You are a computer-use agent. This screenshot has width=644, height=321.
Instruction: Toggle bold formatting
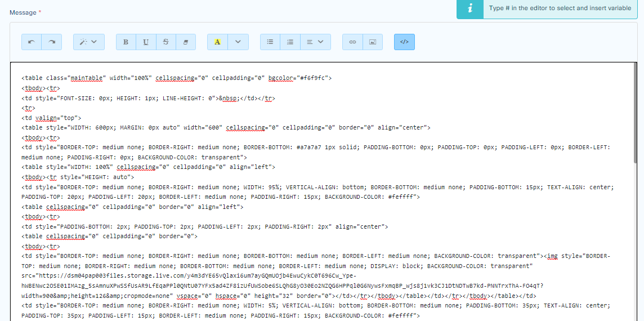(x=126, y=42)
